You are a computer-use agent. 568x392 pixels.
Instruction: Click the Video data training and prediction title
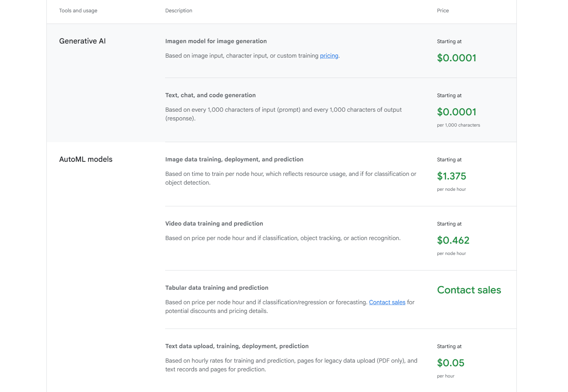[214, 224]
